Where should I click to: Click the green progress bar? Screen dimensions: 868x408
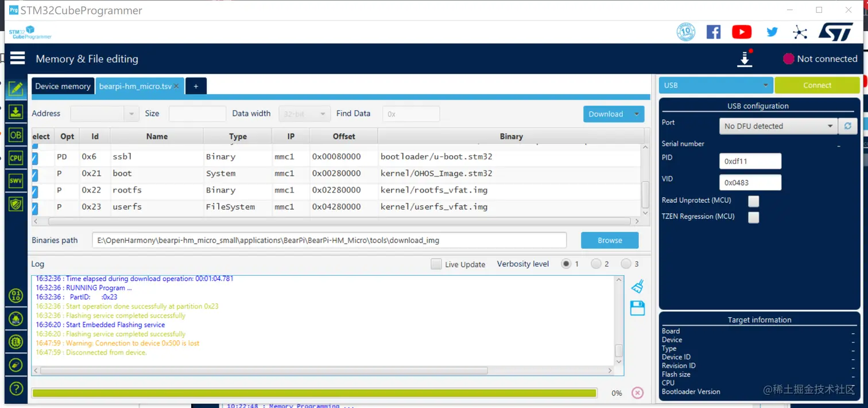[314, 393]
